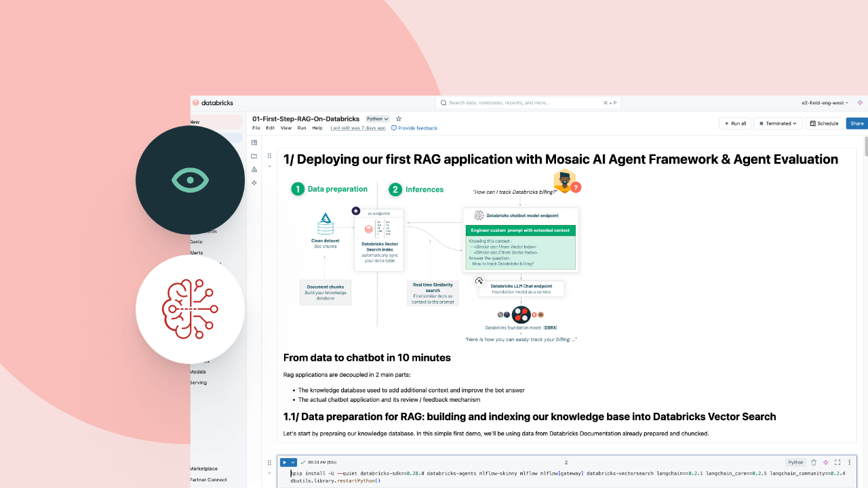Image resolution: width=868 pixels, height=488 pixels.
Task: Open the table of contents panel icon
Action: (x=254, y=142)
